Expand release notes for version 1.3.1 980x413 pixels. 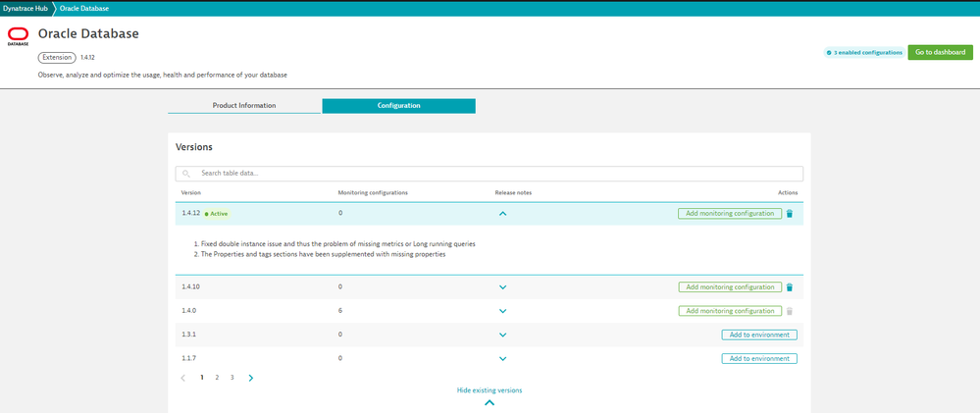502,335
